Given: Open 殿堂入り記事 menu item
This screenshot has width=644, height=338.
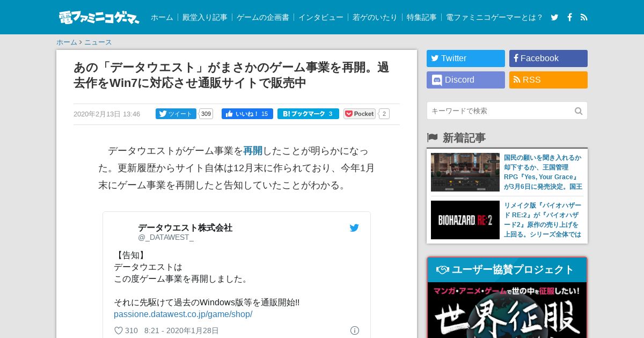Looking at the screenshot, I should point(205,17).
